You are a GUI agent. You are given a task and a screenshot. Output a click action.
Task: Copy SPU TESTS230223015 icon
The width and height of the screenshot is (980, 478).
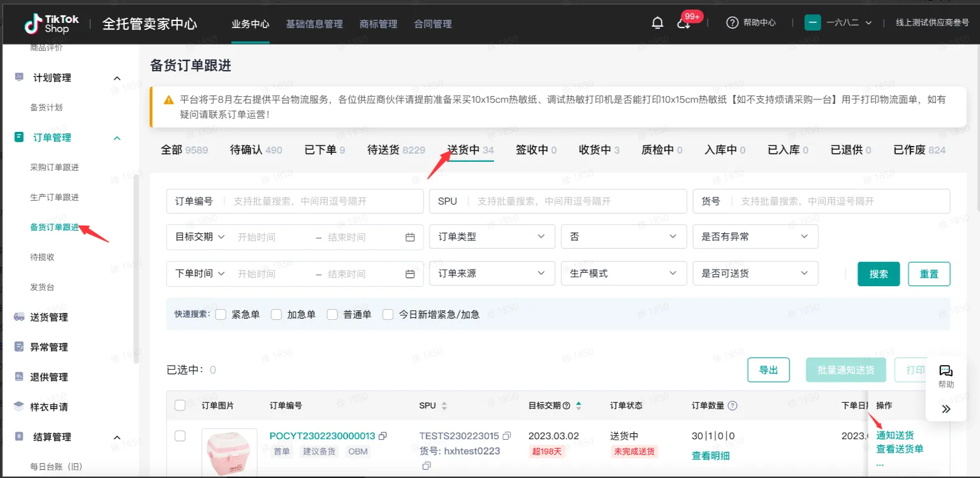(507, 436)
